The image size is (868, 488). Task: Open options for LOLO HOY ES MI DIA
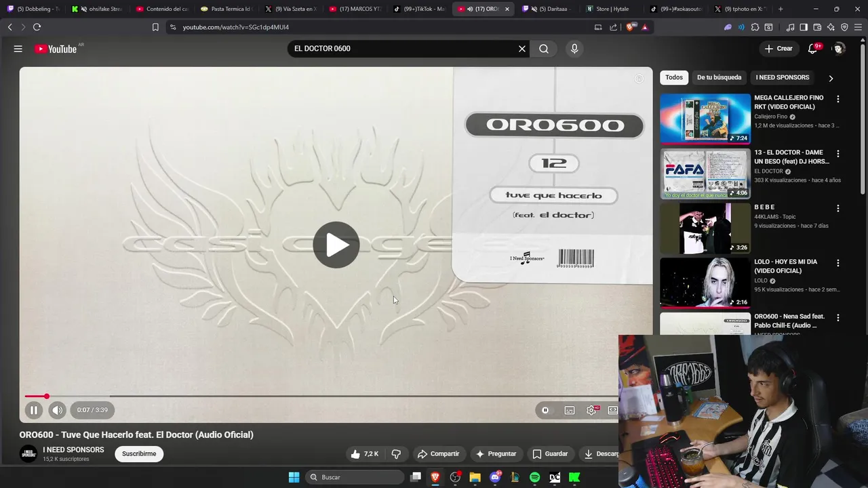click(837, 263)
